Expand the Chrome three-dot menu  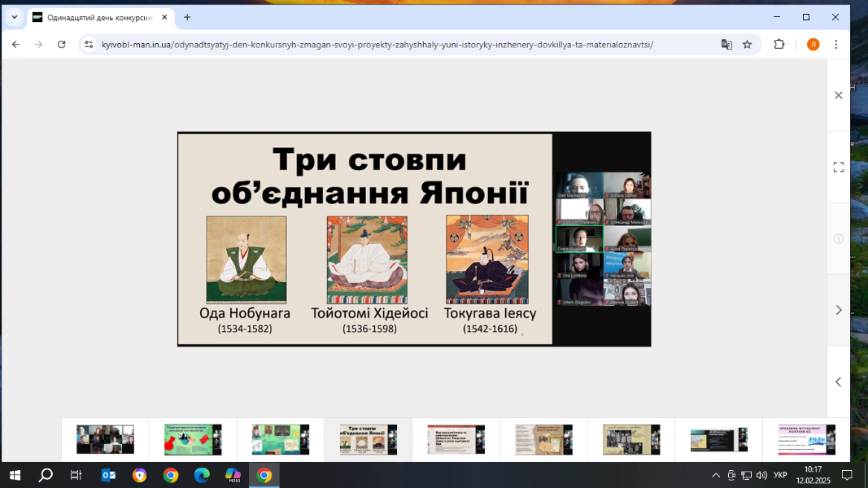point(836,45)
